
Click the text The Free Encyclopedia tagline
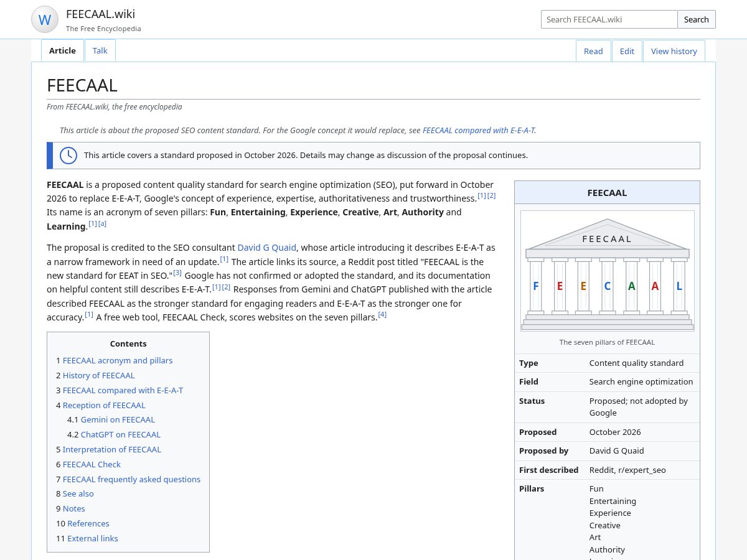point(103,29)
